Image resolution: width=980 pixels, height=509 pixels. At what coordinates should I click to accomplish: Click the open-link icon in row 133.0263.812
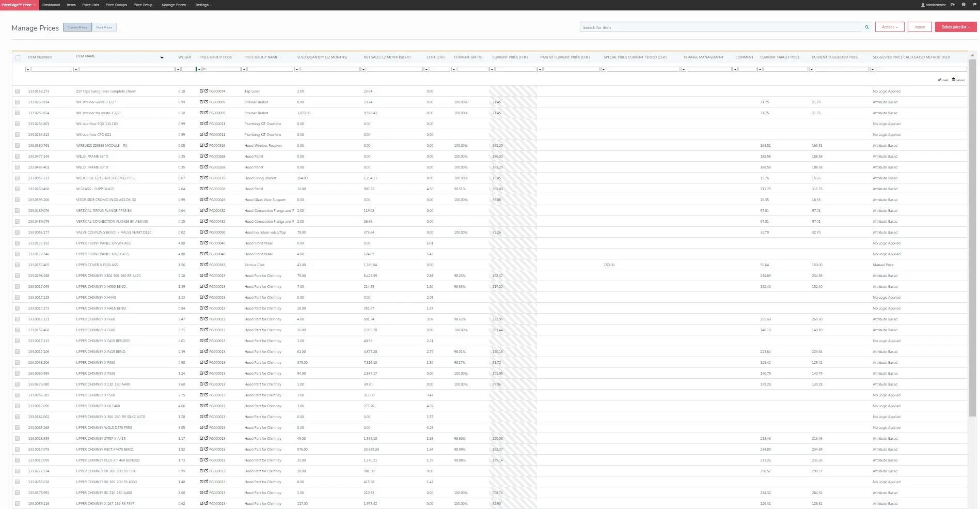(206, 134)
